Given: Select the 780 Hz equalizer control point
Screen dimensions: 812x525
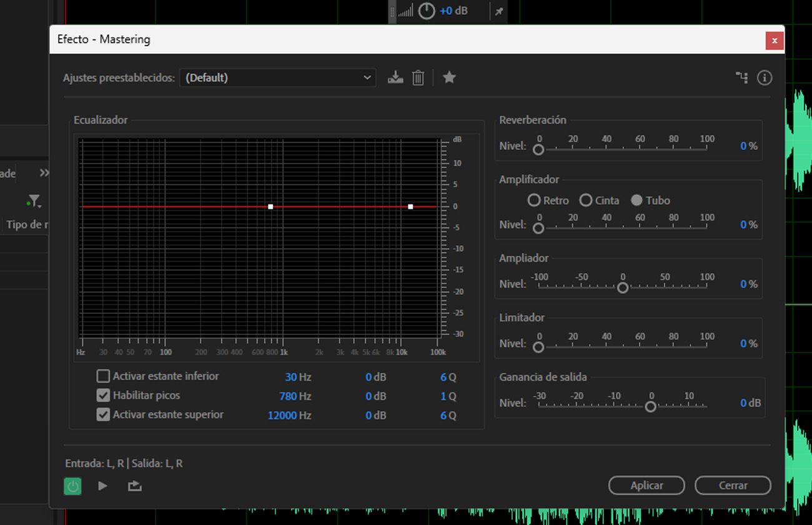Looking at the screenshot, I should (270, 206).
